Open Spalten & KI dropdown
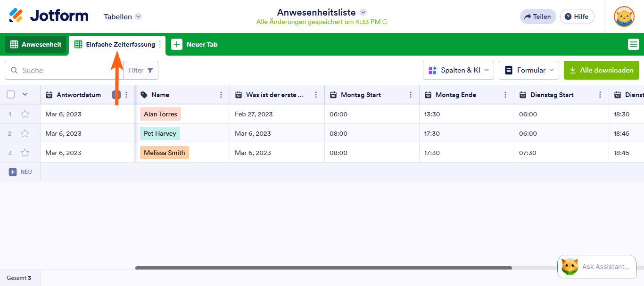This screenshot has height=286, width=644. pyautogui.click(x=458, y=70)
